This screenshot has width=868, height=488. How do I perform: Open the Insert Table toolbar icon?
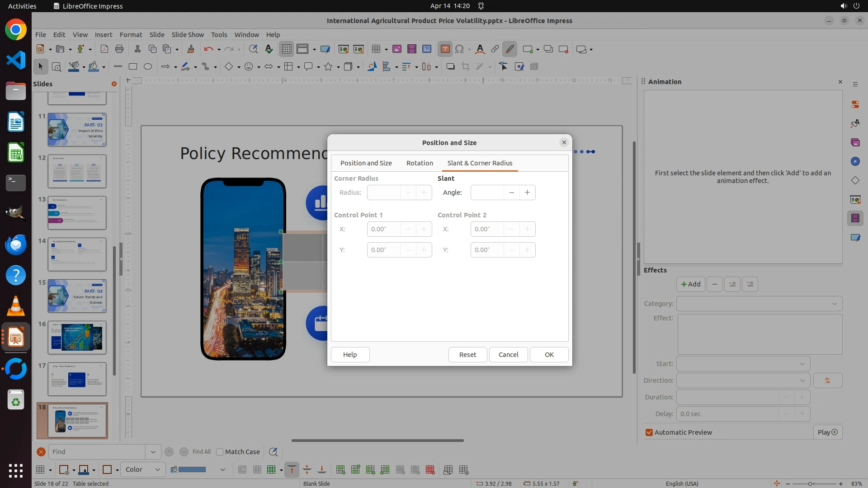(x=375, y=49)
